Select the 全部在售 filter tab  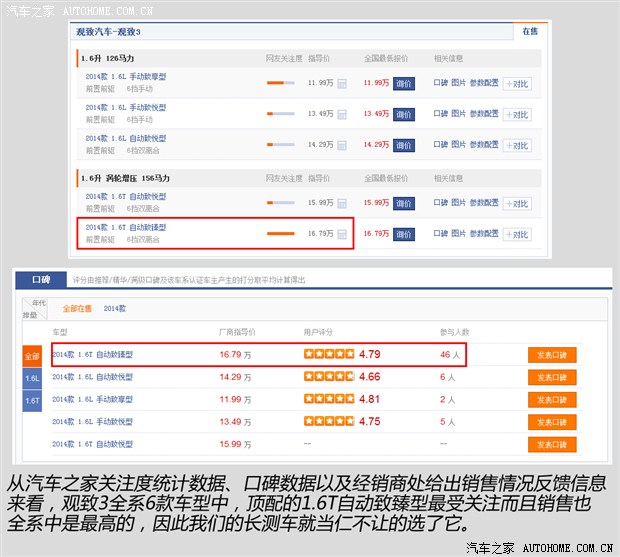tap(77, 309)
